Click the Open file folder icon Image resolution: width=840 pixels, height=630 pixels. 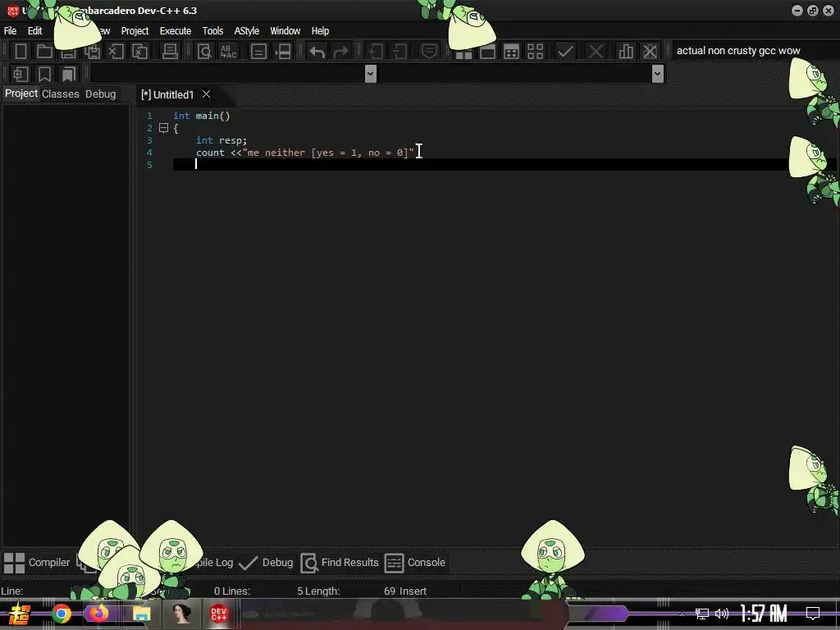click(44, 52)
